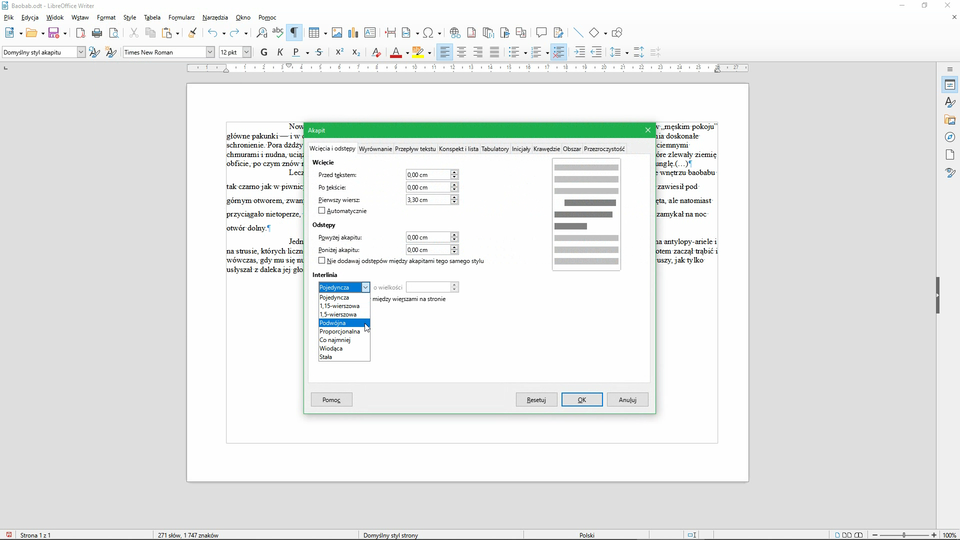This screenshot has width=960, height=540.
Task: Switch to the Wyrównanie tab
Action: 375,149
